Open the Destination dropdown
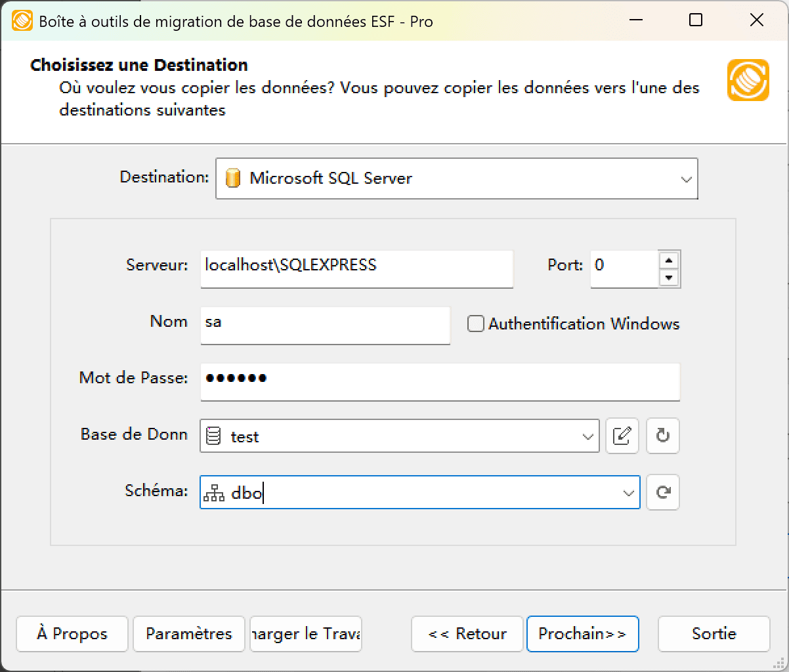The height and width of the screenshot is (672, 789). coord(686,178)
